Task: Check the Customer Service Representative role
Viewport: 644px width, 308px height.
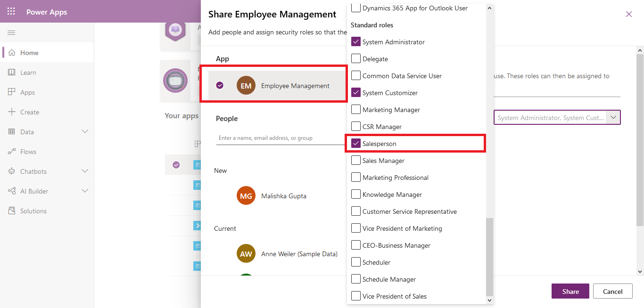Action: point(356,211)
